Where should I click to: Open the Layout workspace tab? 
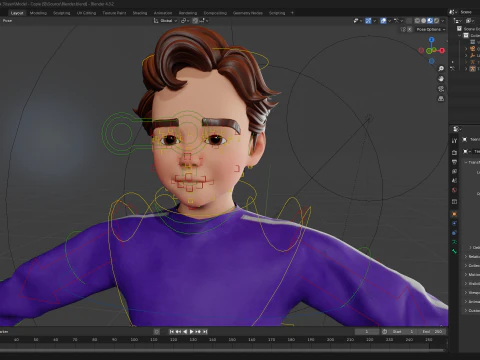pos(17,13)
